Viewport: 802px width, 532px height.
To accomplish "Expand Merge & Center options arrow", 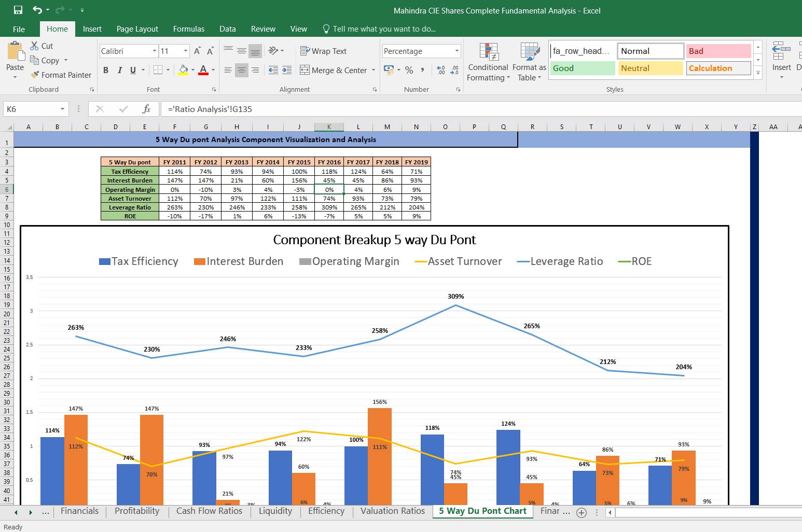I will [x=373, y=70].
